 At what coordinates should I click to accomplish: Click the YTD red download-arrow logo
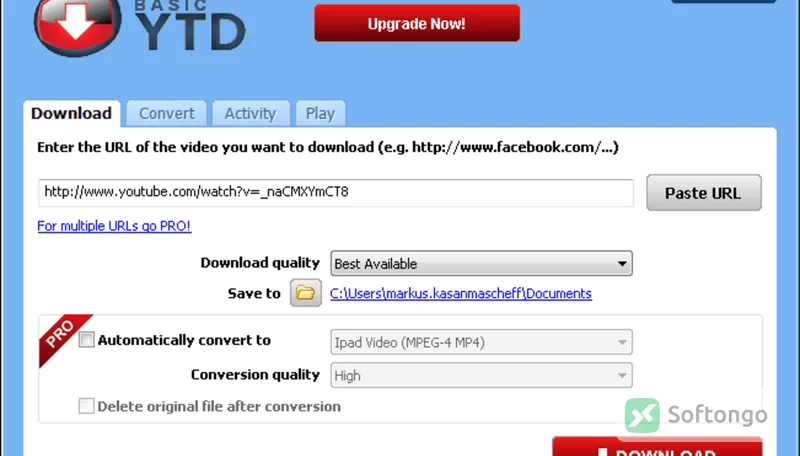tap(78, 26)
